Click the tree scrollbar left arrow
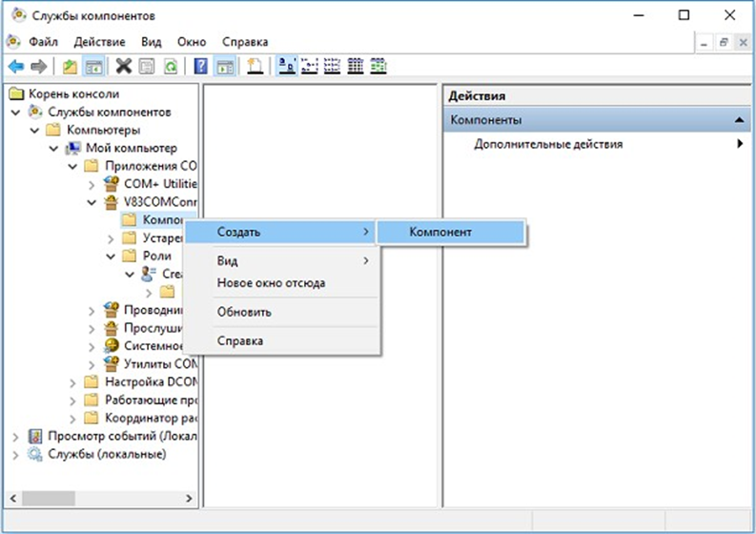The height and width of the screenshot is (534, 756). tap(13, 499)
